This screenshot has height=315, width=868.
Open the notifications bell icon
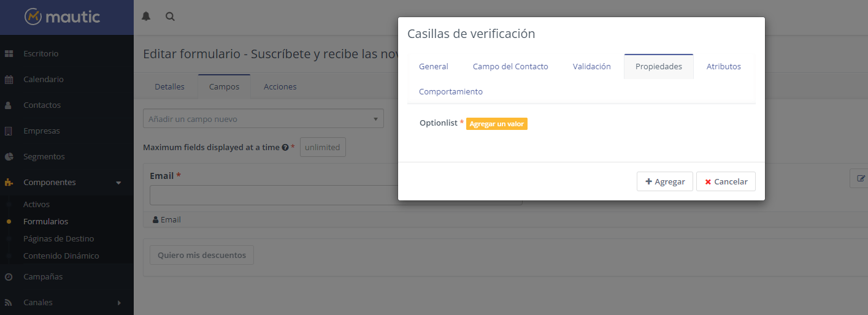[x=146, y=17]
